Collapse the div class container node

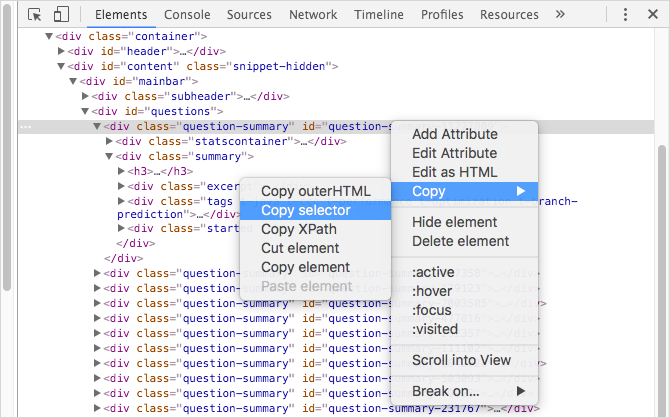(49, 36)
